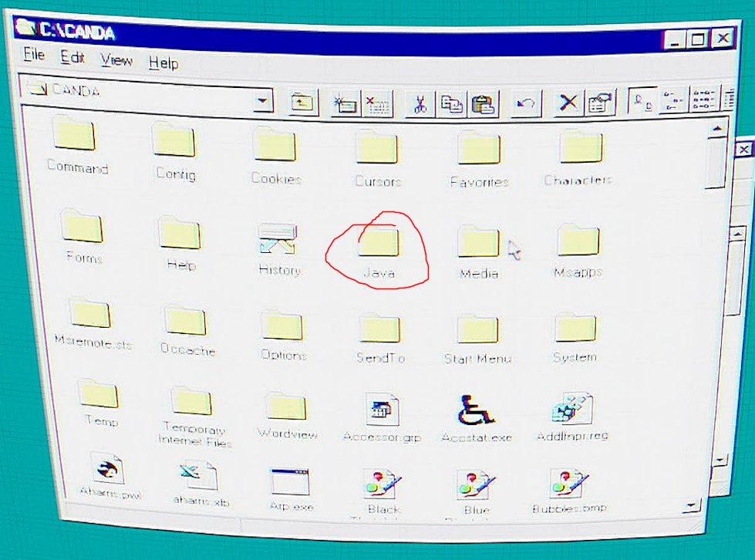Switch to Large Icons view
The height and width of the screenshot is (560, 755).
(642, 100)
